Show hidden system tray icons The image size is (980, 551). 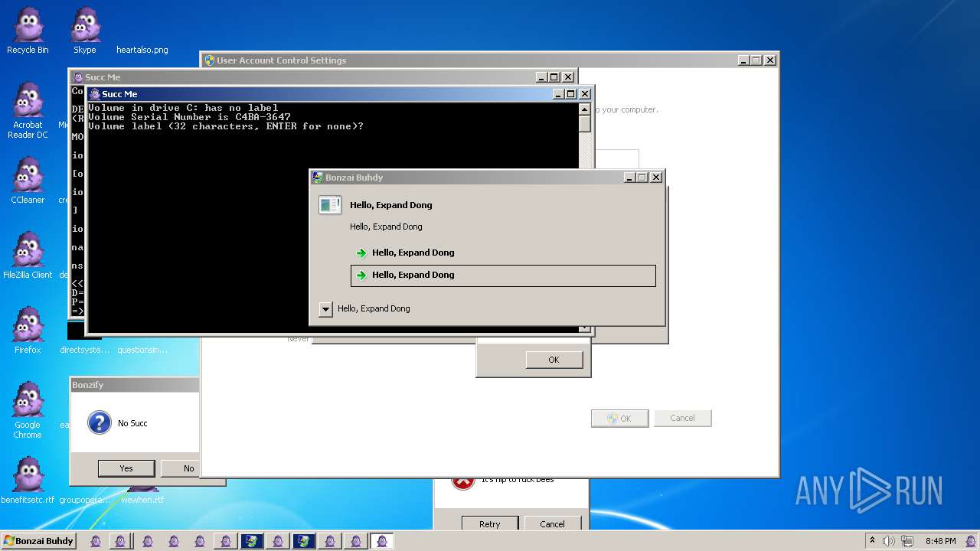click(872, 541)
